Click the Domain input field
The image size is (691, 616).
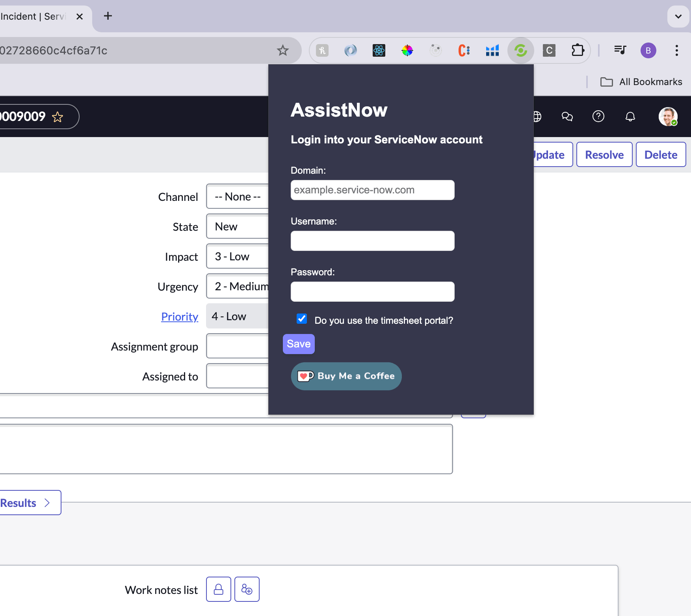coord(372,190)
